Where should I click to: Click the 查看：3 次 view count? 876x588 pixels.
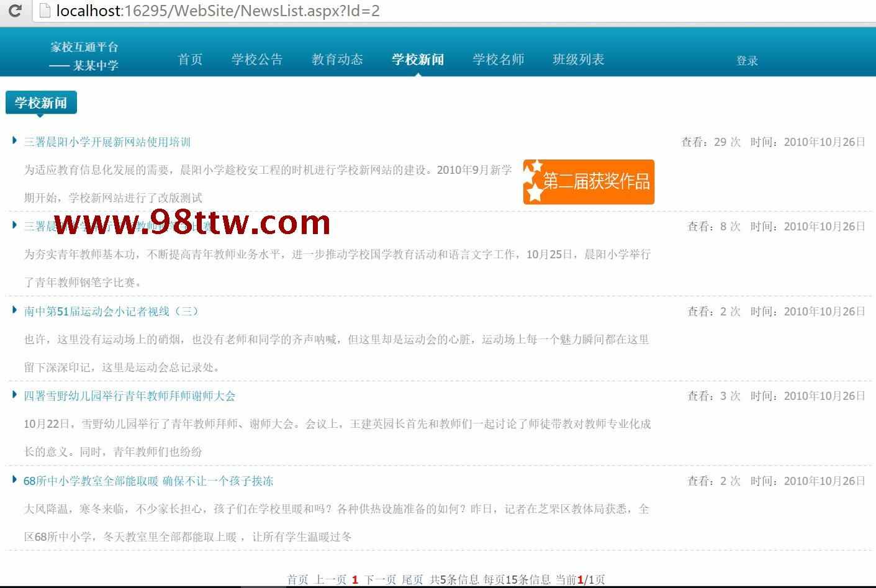pyautogui.click(x=714, y=396)
